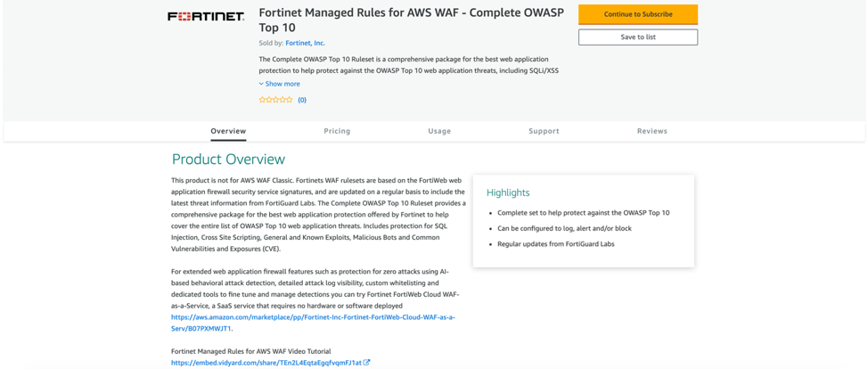The width and height of the screenshot is (868, 369).
Task: Click the "Regular updates from FortiGuard Labs" bullet
Action: [x=556, y=244]
